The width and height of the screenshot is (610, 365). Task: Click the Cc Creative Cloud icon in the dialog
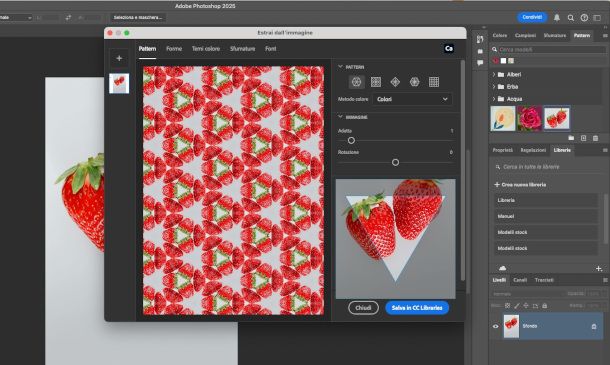[x=449, y=49]
